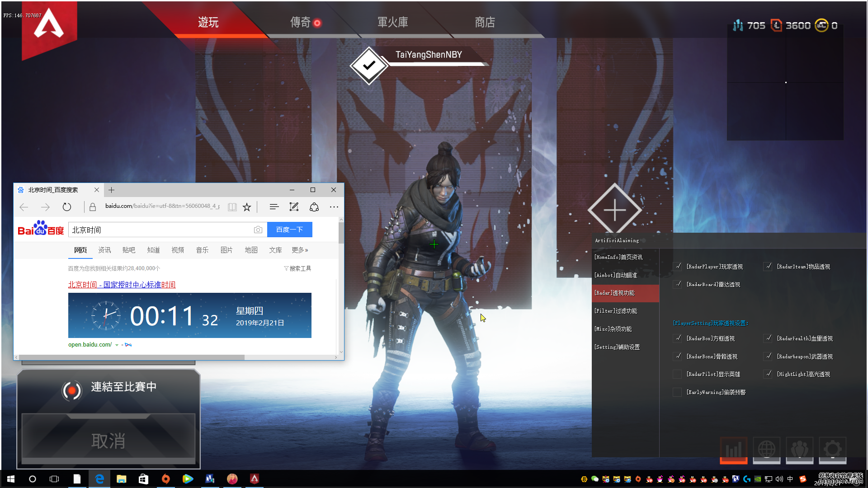The image size is (868, 488).
Task: Select the 遊玩 Play tab
Action: tap(208, 22)
